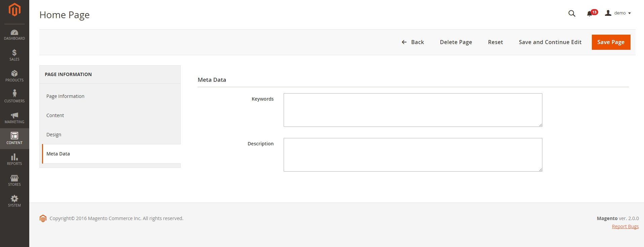
Task: Open the Content menu icon
Action: (14, 139)
